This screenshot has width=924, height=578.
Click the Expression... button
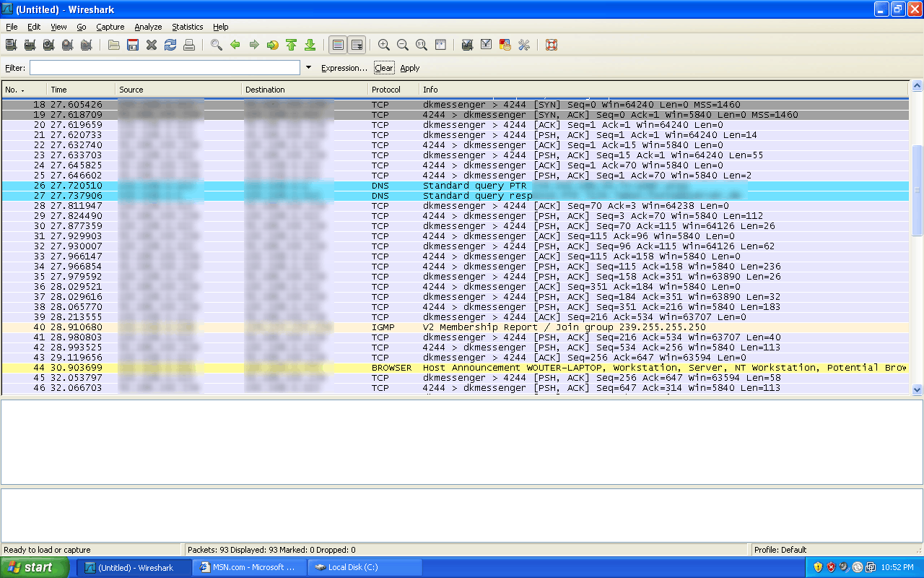[344, 68]
